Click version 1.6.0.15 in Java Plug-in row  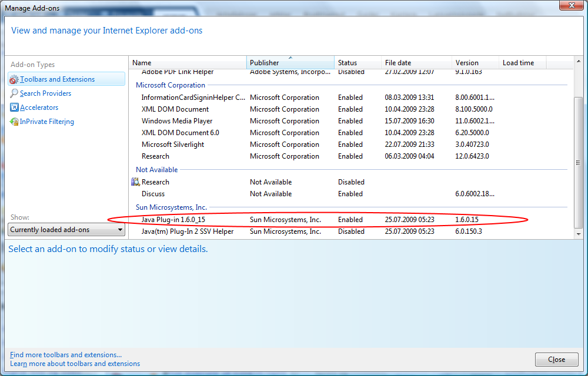pyautogui.click(x=467, y=220)
